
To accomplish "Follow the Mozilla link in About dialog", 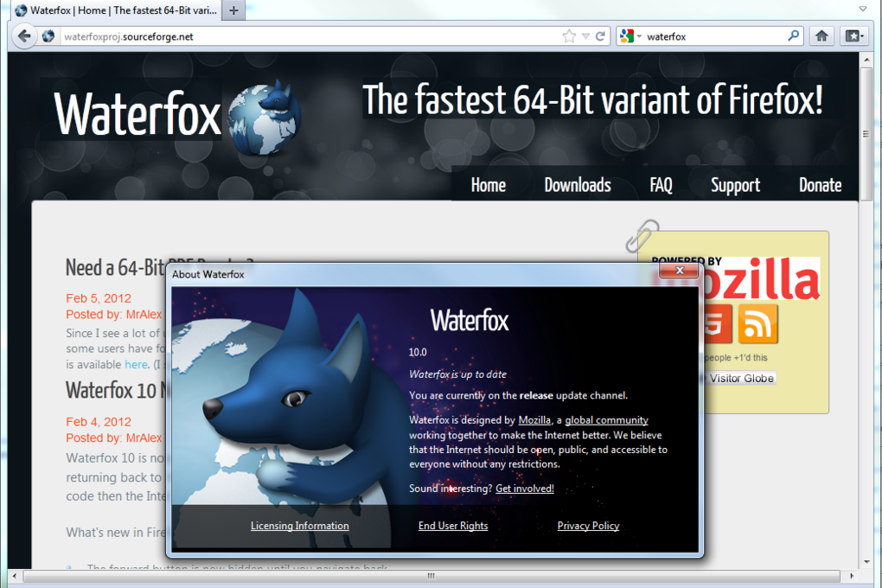I will click(534, 420).
